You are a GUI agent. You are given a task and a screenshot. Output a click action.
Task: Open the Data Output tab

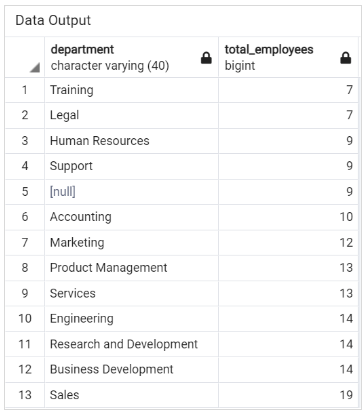[x=53, y=21]
